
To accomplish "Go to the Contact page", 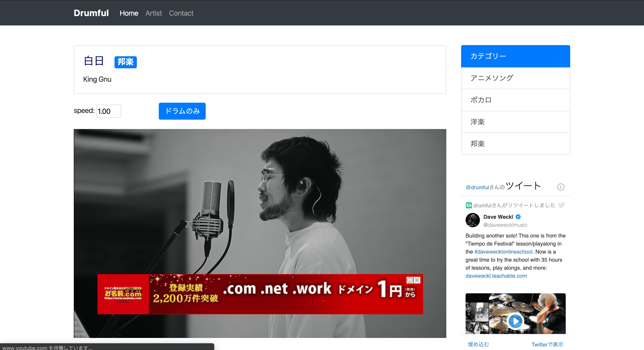I will click(x=181, y=13).
